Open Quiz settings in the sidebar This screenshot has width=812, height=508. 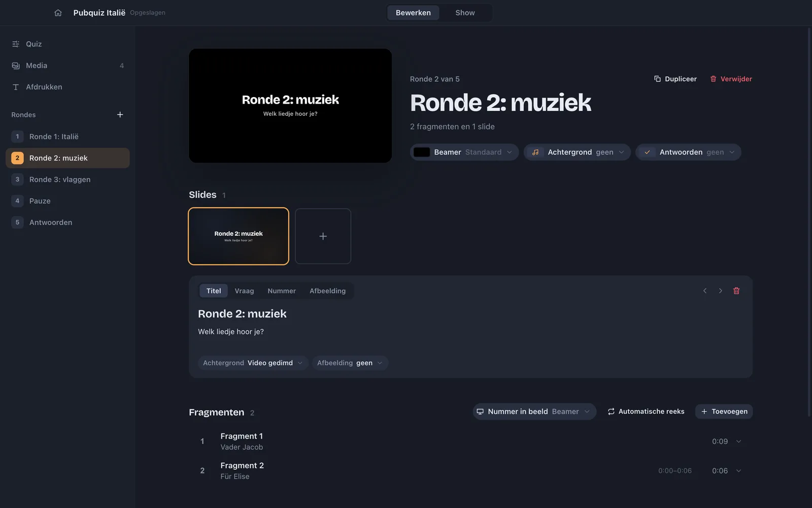(67, 44)
